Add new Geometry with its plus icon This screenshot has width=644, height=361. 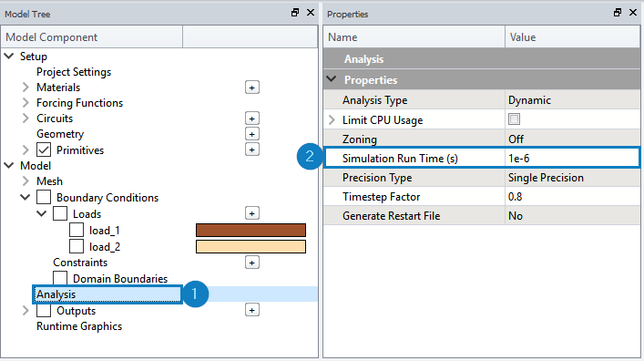coord(251,134)
